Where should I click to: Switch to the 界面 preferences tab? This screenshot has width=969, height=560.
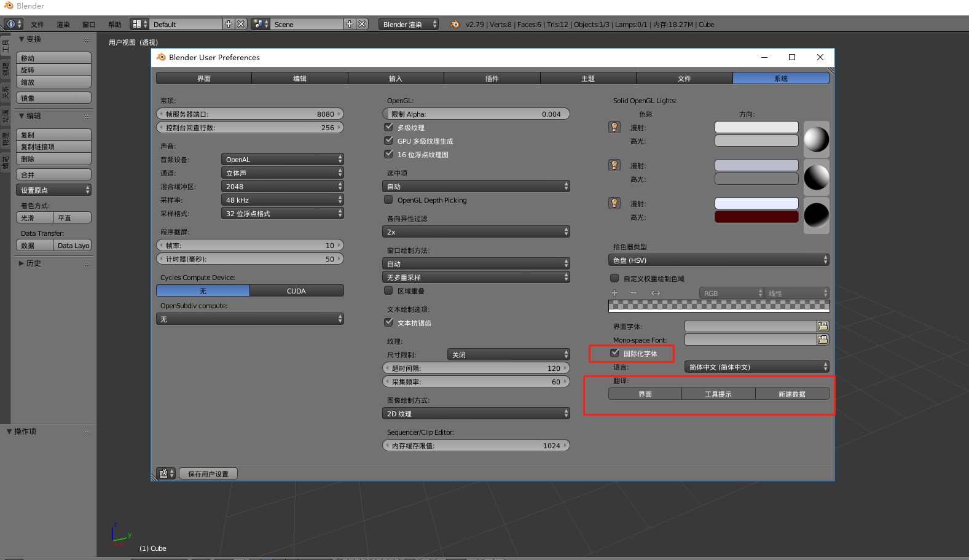point(204,78)
